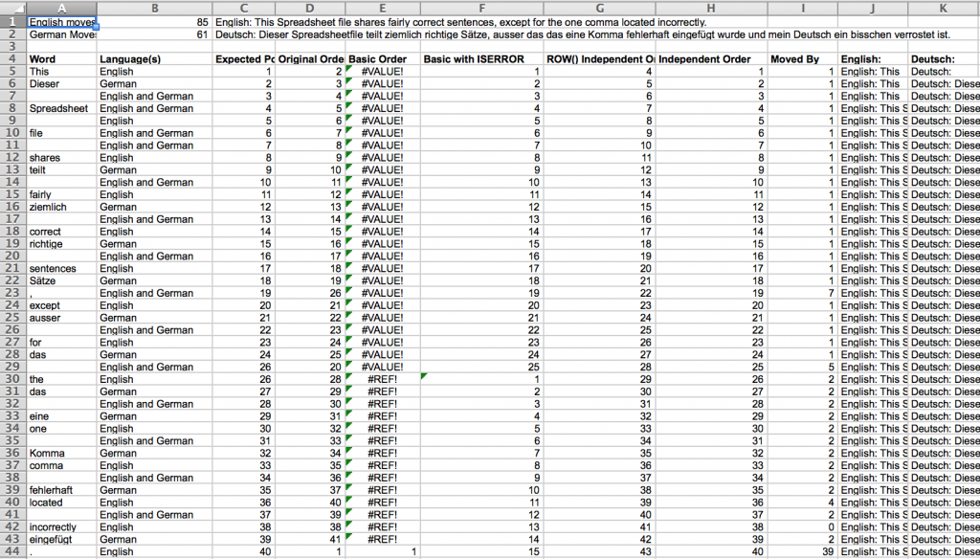The height and width of the screenshot is (559, 980).
Task: Click the Basic Order value 1 in row 44
Action: pos(383,551)
